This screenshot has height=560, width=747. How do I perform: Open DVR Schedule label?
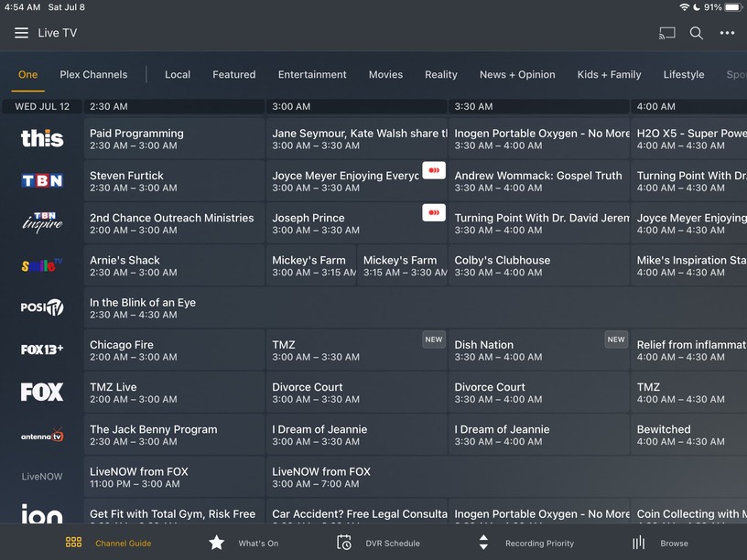(393, 544)
